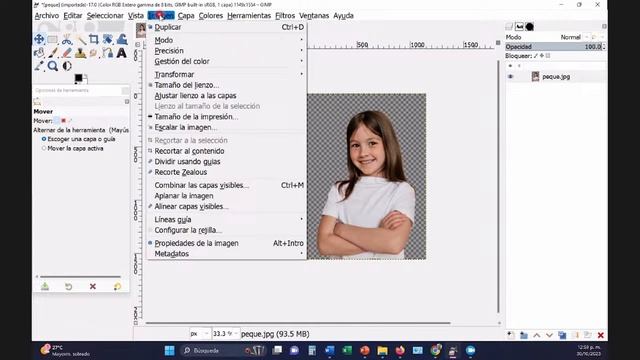640x360 pixels.
Task: Select the Crop tool
Action: tap(94, 40)
